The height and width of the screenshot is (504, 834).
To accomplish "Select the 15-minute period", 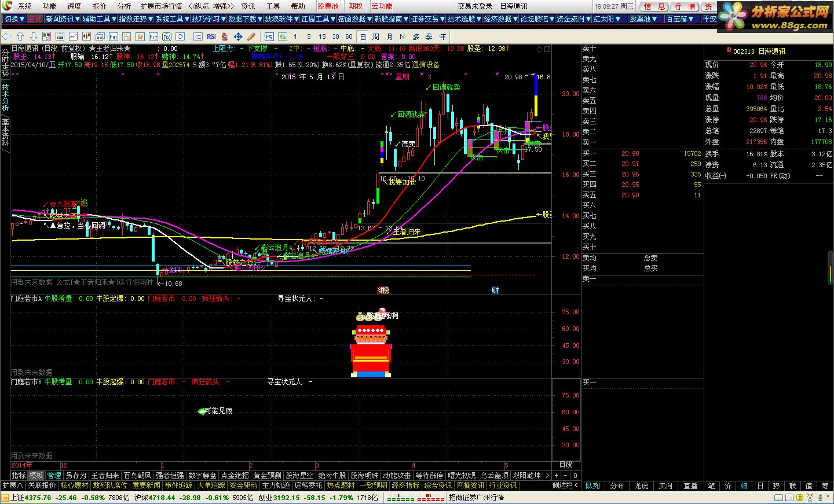I will (x=323, y=36).
